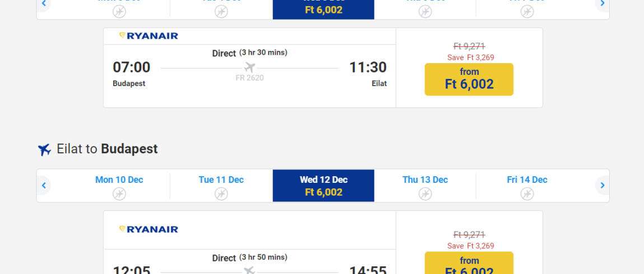Show earlier outbound dates with top left arrow
Viewport: 644px width, 274px height.
(x=44, y=4)
